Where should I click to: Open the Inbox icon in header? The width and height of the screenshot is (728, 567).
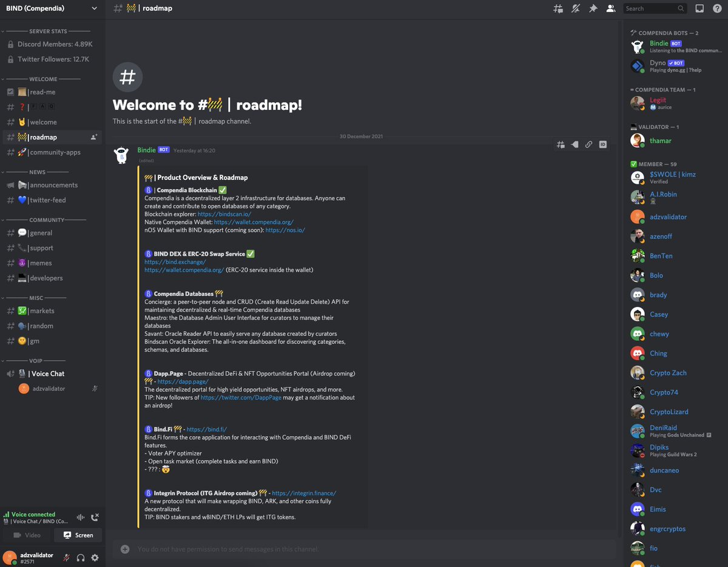pyautogui.click(x=699, y=8)
